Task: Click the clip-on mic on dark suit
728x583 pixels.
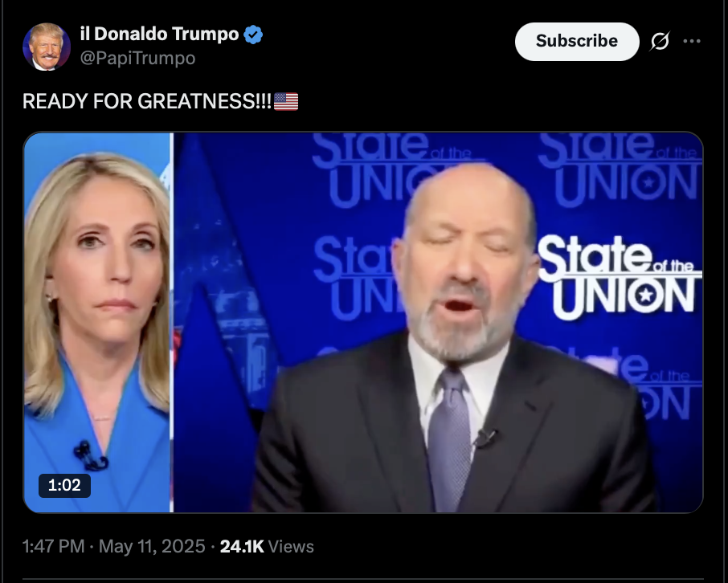Action: [485, 438]
